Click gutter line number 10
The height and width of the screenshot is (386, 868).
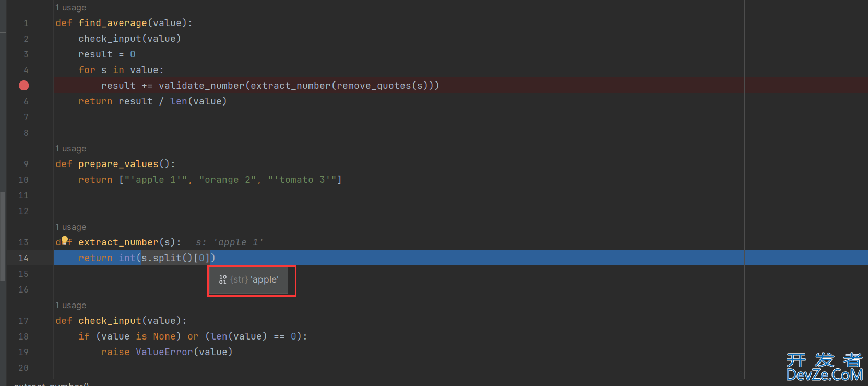tap(23, 180)
